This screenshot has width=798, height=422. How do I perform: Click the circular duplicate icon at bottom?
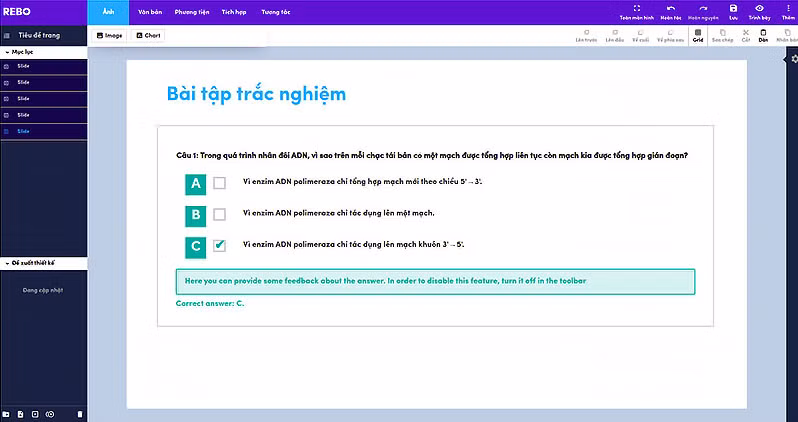click(50, 414)
